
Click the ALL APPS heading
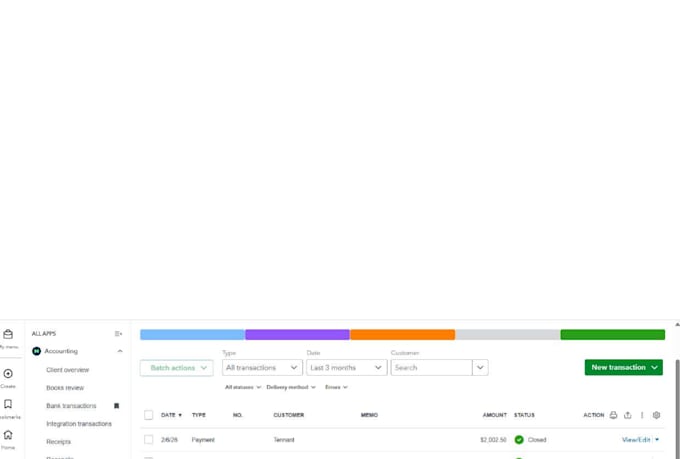point(44,334)
